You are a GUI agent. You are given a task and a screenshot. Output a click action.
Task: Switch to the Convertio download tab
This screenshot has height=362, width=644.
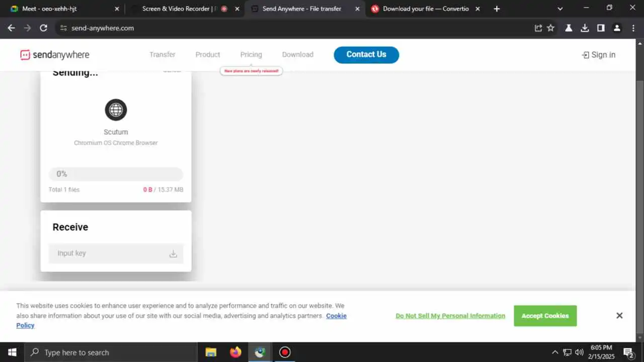coord(426,9)
